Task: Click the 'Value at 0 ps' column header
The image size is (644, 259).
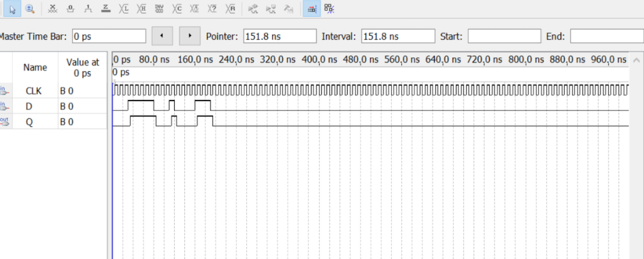Action: [83, 67]
